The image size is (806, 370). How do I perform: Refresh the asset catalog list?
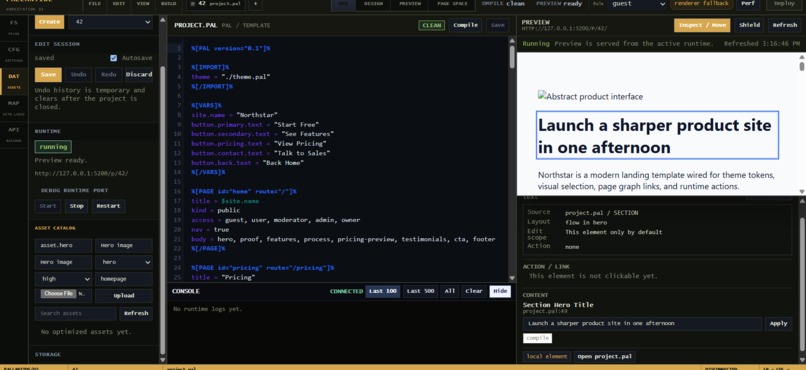136,313
